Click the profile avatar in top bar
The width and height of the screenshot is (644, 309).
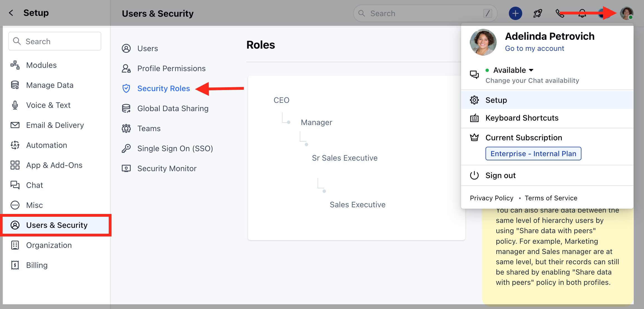626,13
